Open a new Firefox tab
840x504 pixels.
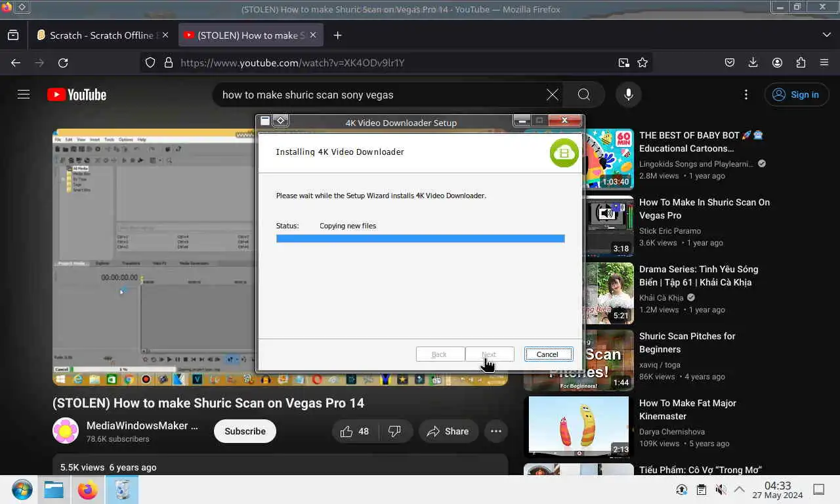[337, 35]
